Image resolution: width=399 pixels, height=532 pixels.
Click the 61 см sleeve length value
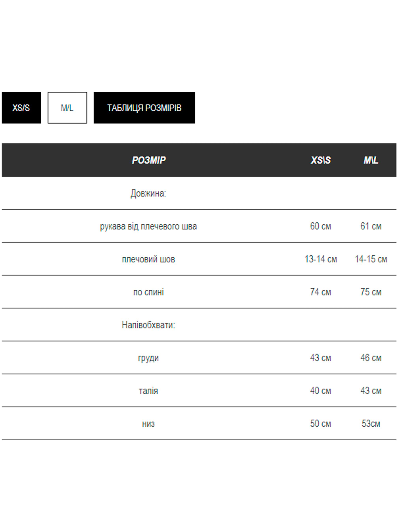click(371, 226)
